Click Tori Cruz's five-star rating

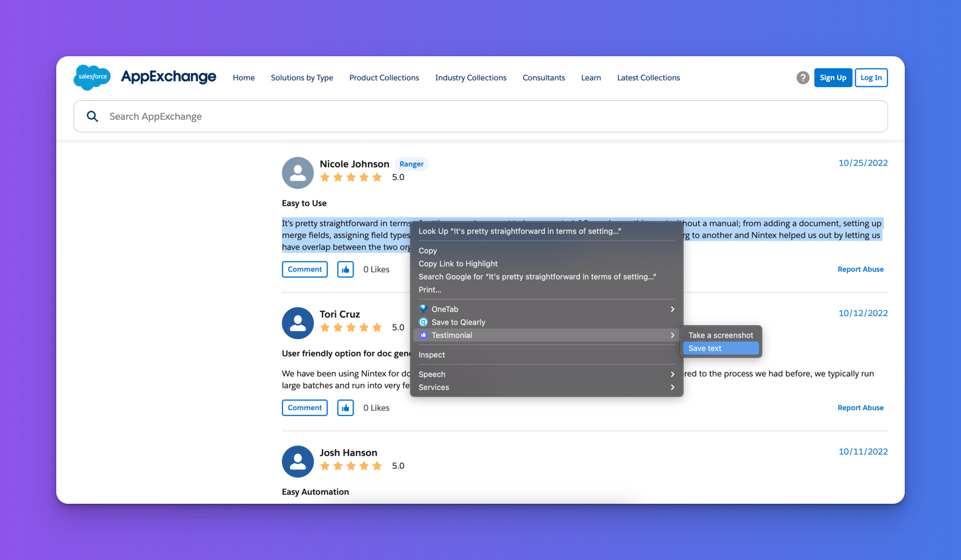tap(351, 327)
